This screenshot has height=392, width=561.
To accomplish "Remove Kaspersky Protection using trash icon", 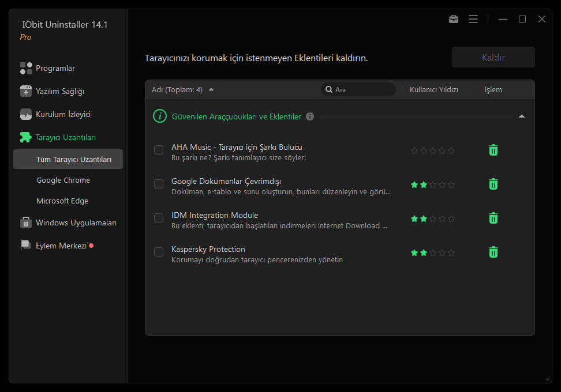I will (x=493, y=252).
